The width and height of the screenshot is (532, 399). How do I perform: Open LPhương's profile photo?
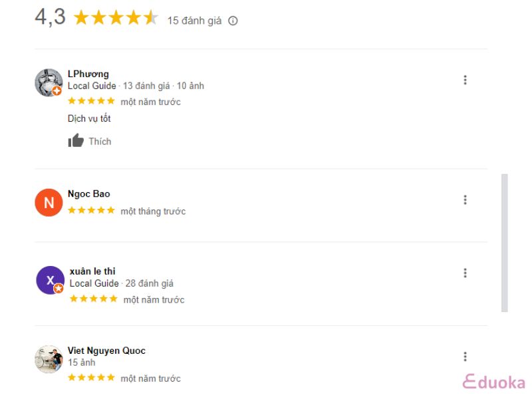49,82
